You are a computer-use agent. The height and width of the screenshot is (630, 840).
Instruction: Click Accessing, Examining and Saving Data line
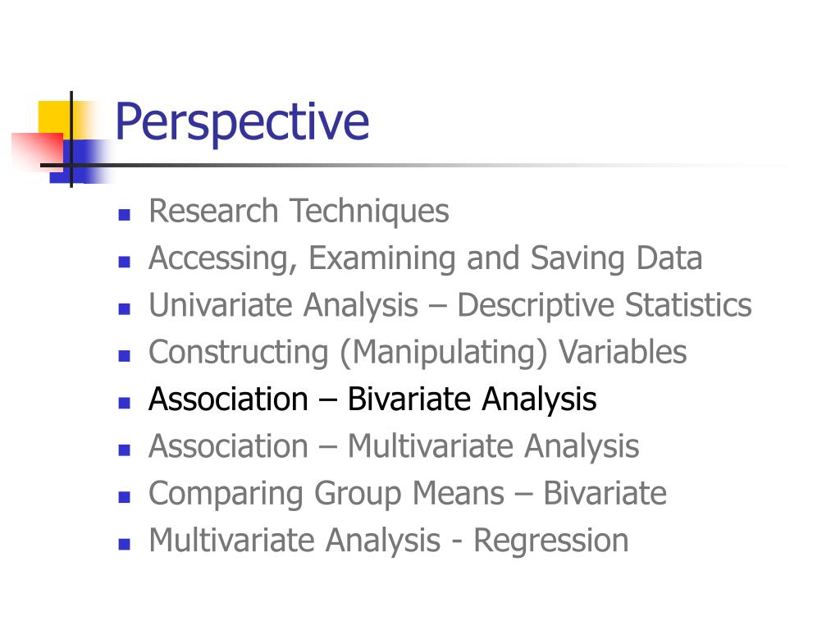pos(426,258)
